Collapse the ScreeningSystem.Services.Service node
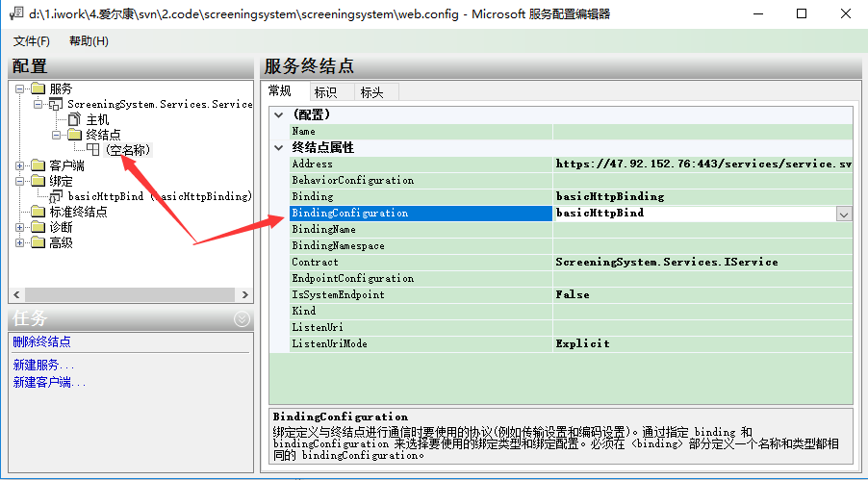This screenshot has height=480, width=868. click(38, 104)
